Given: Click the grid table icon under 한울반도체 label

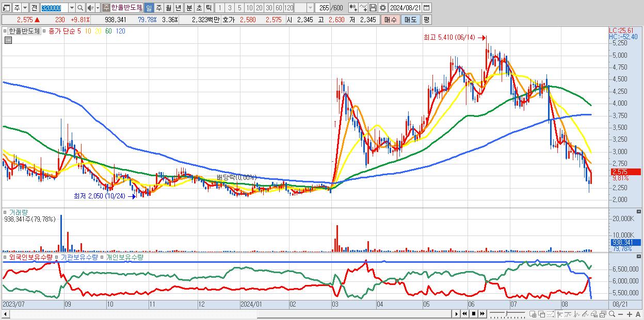Looking at the screenshot, I should click(x=8, y=40).
